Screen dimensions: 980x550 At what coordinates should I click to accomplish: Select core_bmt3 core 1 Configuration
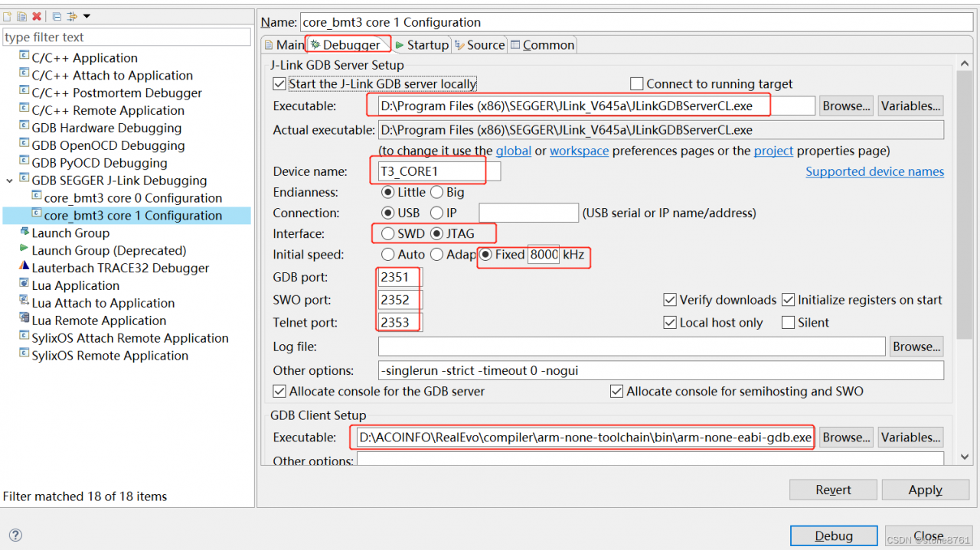pyautogui.click(x=132, y=216)
